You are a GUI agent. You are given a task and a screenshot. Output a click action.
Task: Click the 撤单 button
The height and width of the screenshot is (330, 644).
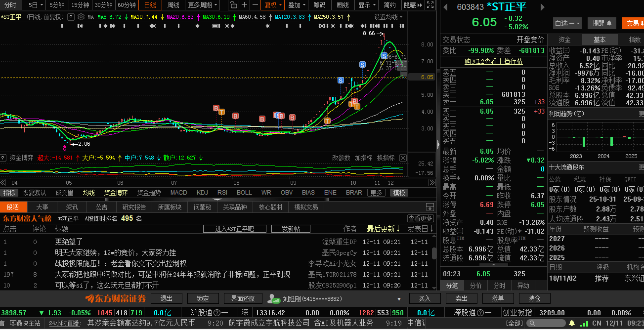[x=498, y=298]
